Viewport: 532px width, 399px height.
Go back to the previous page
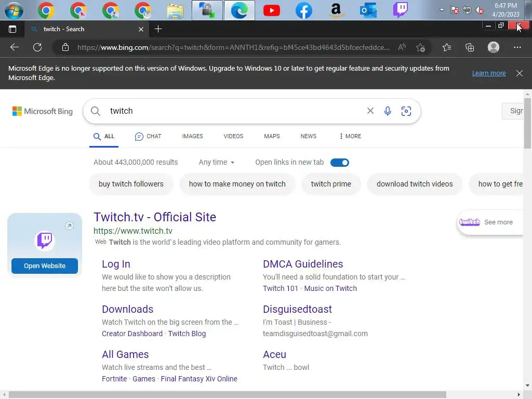(14, 47)
